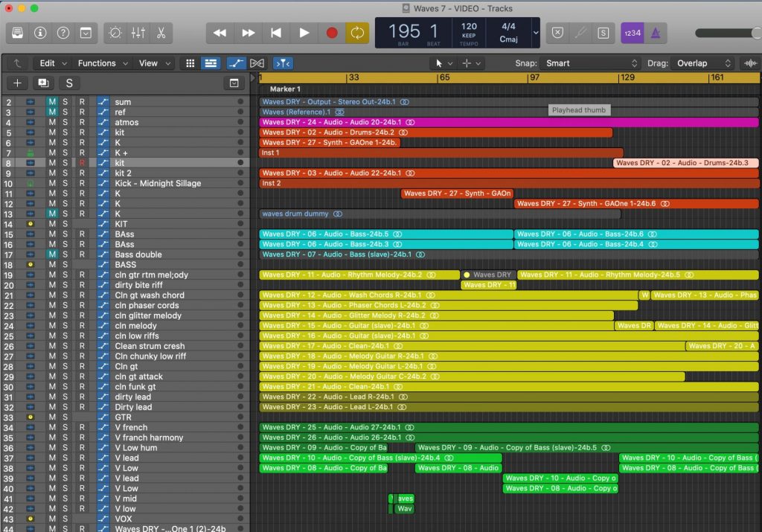Open the LCD display mode dropdown arrow
Viewport: 762px width, 532px height.
(536, 33)
